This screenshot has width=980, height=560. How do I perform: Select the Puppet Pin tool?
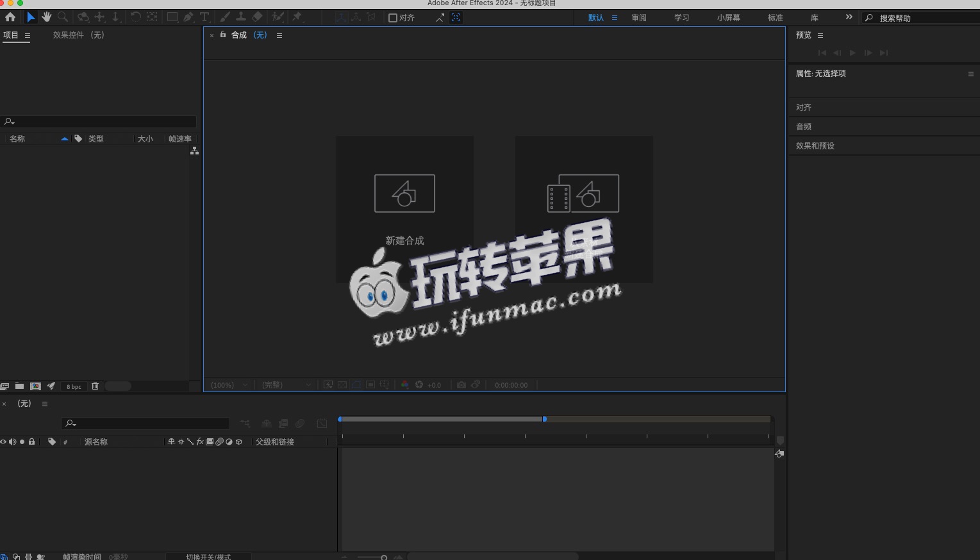click(297, 17)
